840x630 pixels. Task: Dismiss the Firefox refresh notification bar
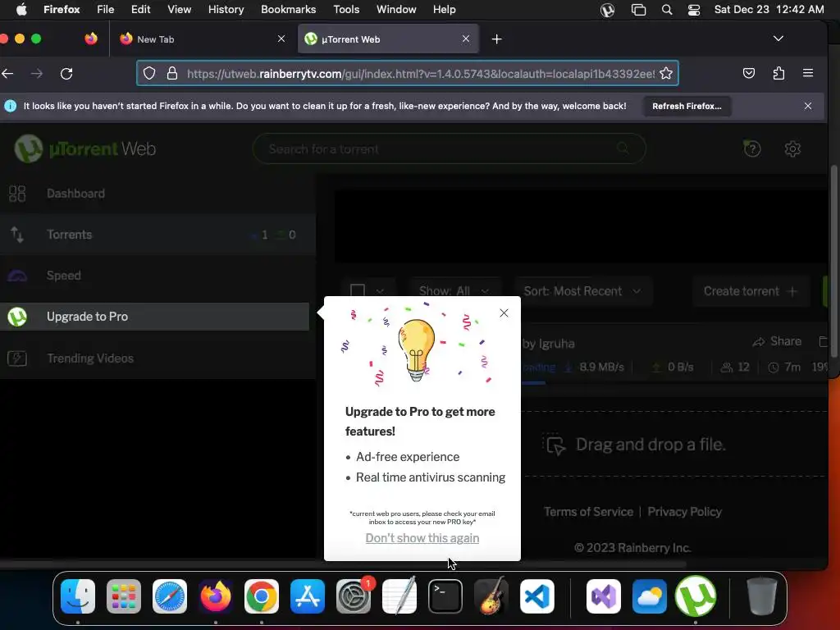click(808, 106)
